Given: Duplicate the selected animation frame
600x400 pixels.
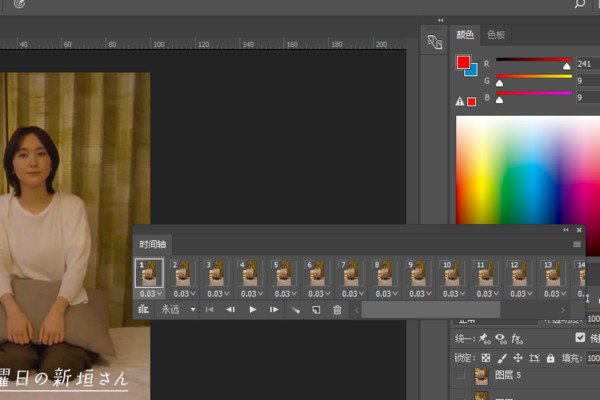Looking at the screenshot, I should coord(316,310).
